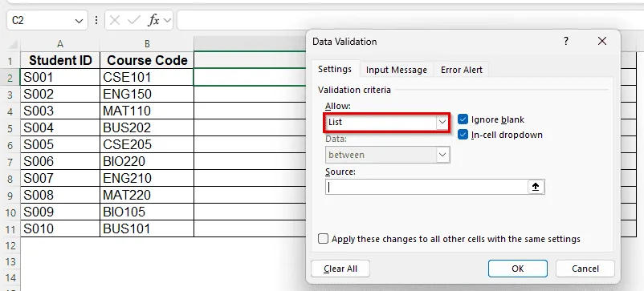Select cell containing S009
The width and height of the screenshot is (644, 291).
click(x=60, y=212)
